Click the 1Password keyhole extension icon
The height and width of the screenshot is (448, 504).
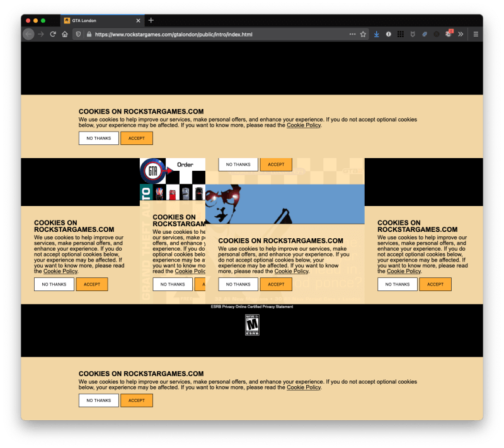(x=388, y=34)
